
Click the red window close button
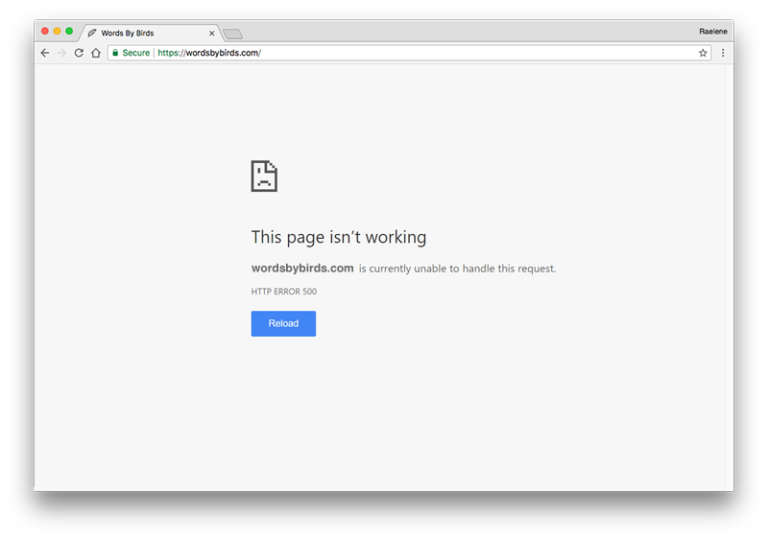point(45,31)
